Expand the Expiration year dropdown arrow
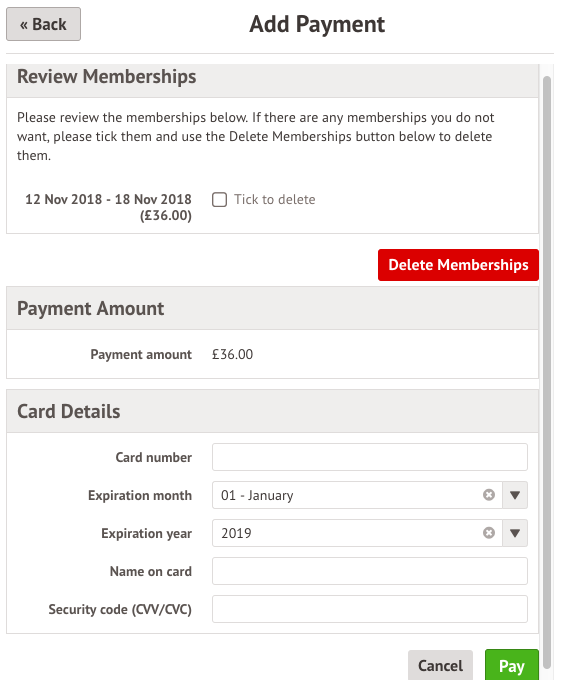 coord(515,533)
